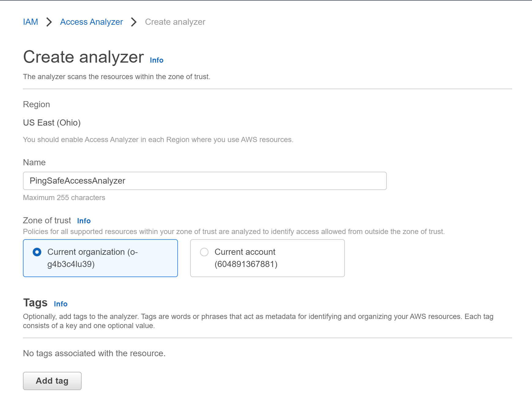
Task: Click the Maximum 255 characters hint
Action: (x=64, y=198)
